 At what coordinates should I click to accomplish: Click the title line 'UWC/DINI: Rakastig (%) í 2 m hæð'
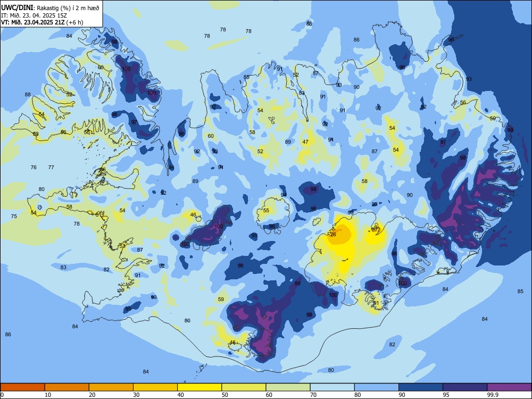pyautogui.click(x=50, y=7)
